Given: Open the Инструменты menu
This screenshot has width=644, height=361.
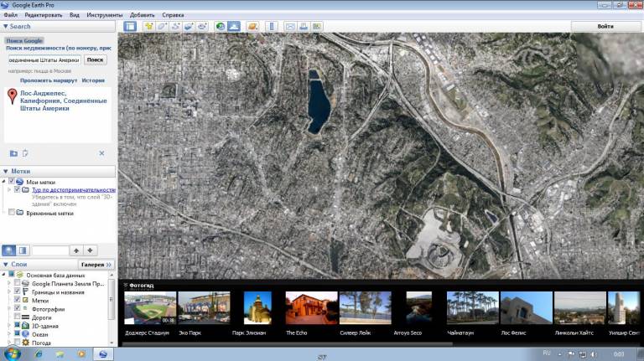Looking at the screenshot, I should pyautogui.click(x=104, y=15).
